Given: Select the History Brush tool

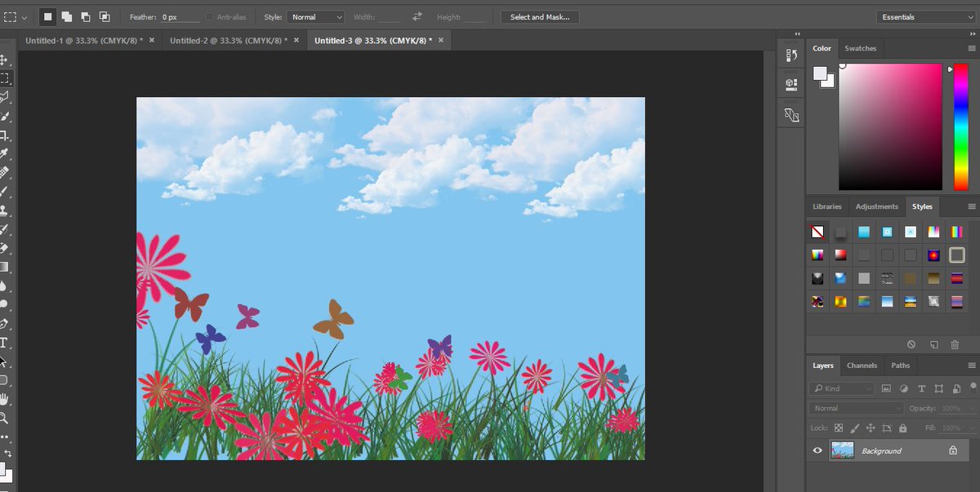Looking at the screenshot, I should tap(4, 229).
